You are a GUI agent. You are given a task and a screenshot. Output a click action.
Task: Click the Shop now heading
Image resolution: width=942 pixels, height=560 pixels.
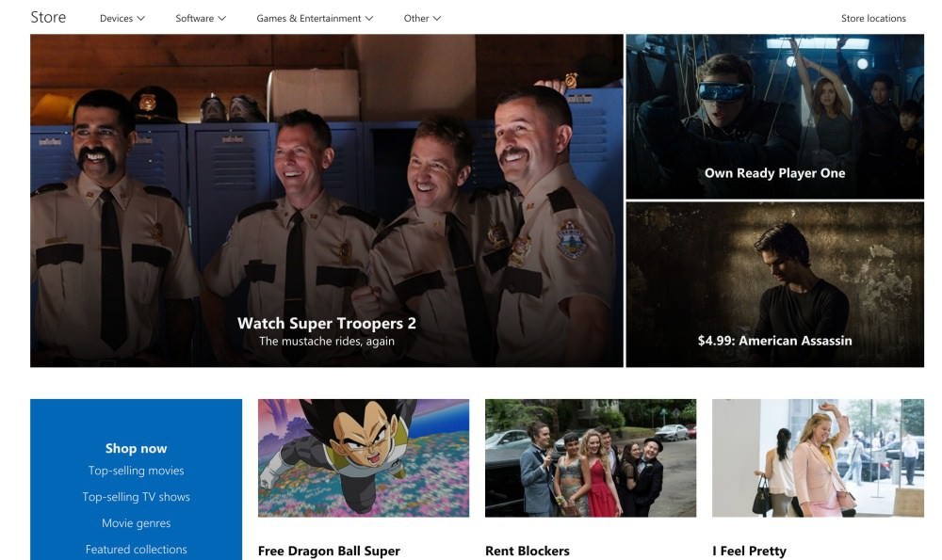point(137,448)
